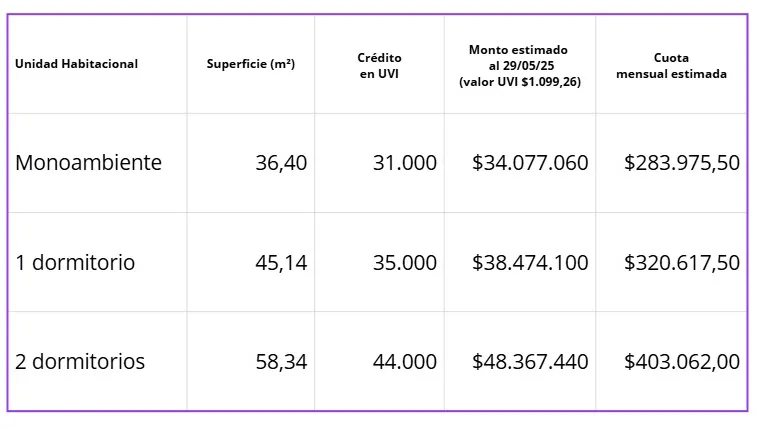Click the 36,40 surface value
This screenshot has width=759, height=428.
pyautogui.click(x=281, y=163)
